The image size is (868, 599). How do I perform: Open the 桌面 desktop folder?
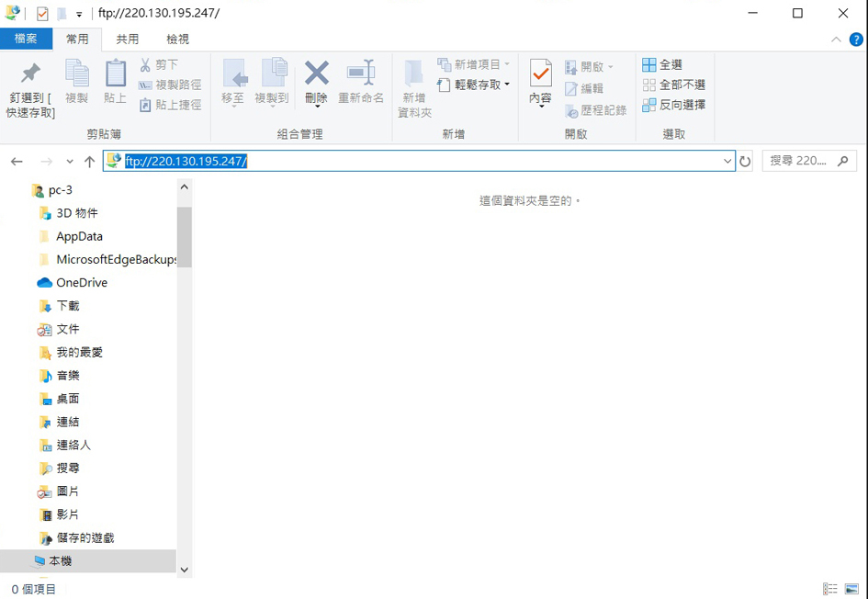tap(60, 399)
